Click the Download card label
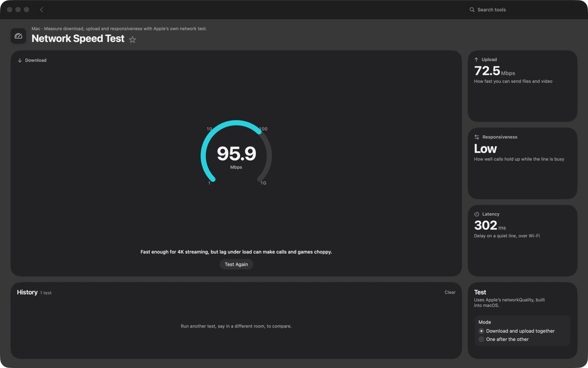The image size is (588, 368). (x=36, y=60)
